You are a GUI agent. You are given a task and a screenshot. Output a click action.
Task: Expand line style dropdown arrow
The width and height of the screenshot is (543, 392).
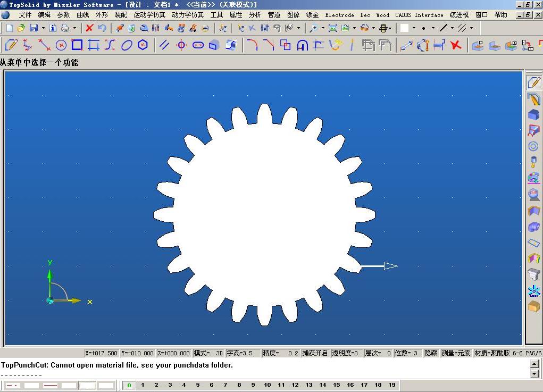point(452,28)
